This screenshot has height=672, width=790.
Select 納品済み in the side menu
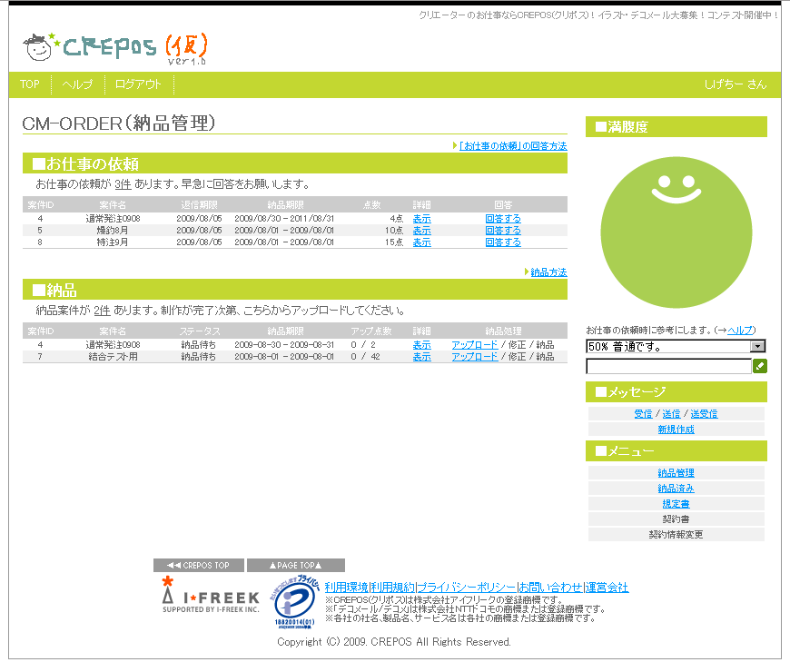pyautogui.click(x=676, y=489)
